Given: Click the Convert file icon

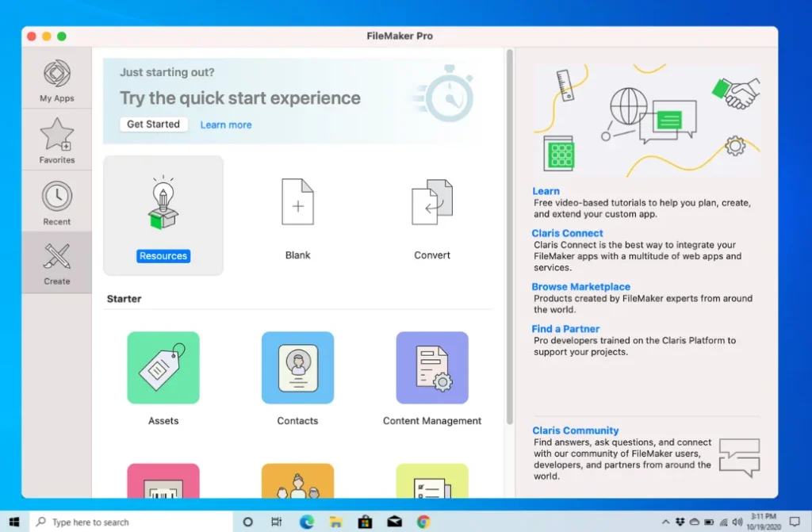Looking at the screenshot, I should pyautogui.click(x=432, y=203).
